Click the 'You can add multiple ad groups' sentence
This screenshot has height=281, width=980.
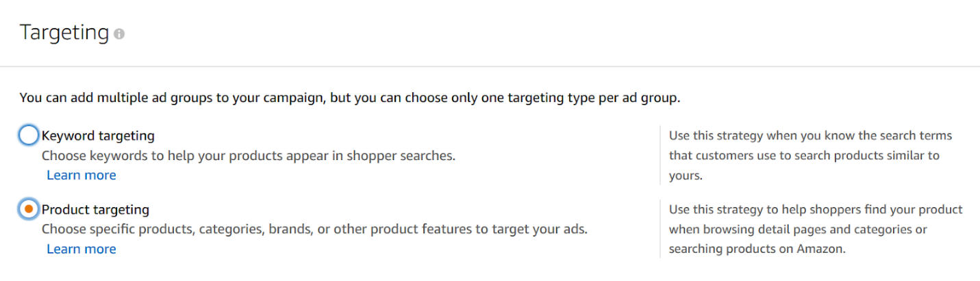pyautogui.click(x=349, y=98)
